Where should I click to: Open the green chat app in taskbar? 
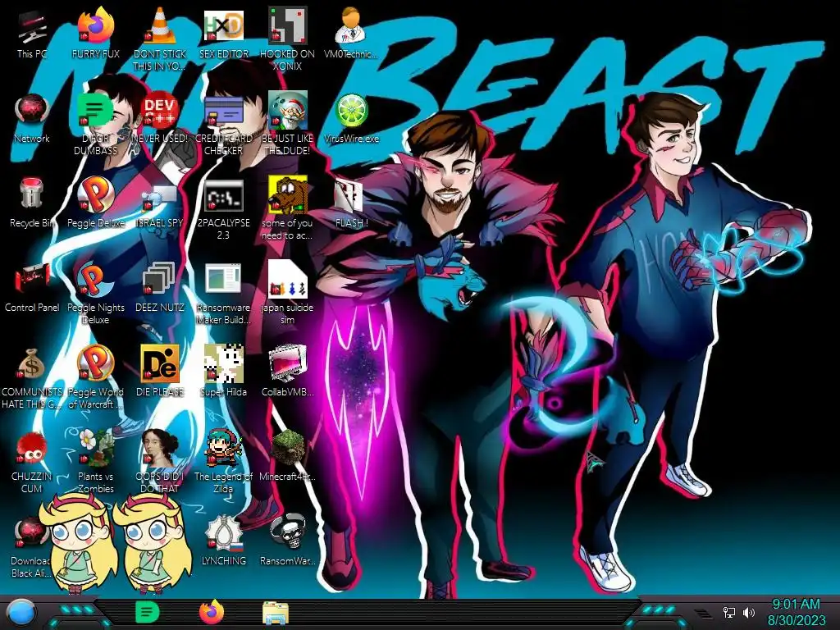tap(148, 612)
